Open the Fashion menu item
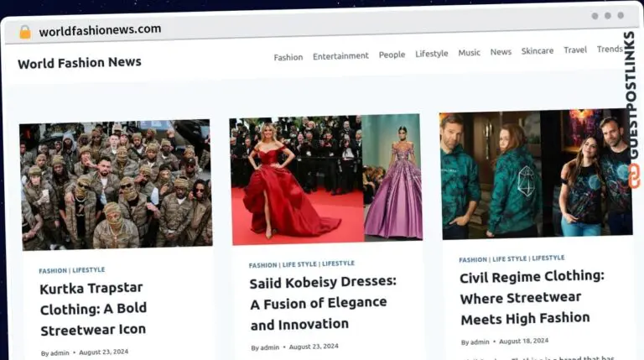644x360 pixels. tap(288, 57)
